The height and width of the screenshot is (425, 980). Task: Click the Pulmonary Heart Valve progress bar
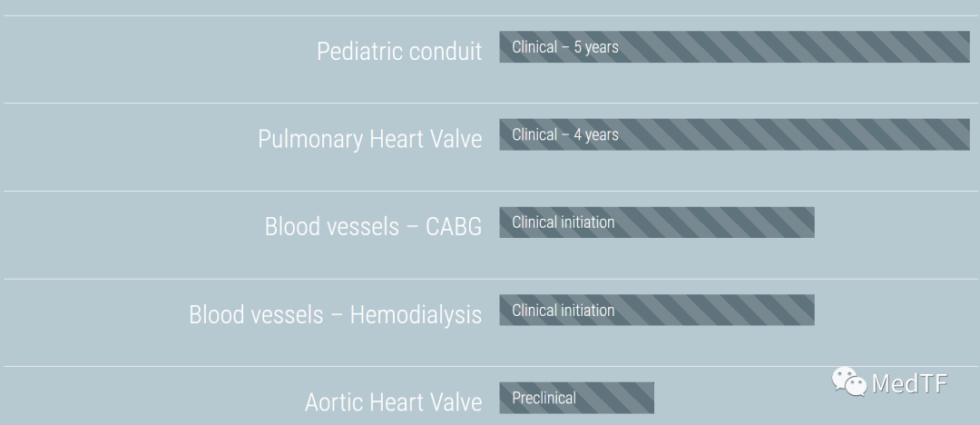coord(734,134)
